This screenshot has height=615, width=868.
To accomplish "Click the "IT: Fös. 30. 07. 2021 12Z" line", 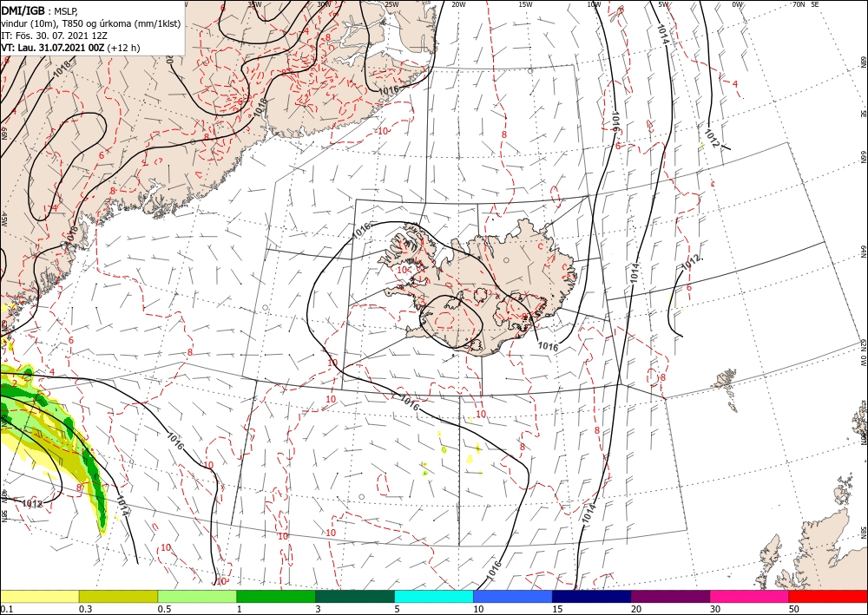I will click(54, 36).
